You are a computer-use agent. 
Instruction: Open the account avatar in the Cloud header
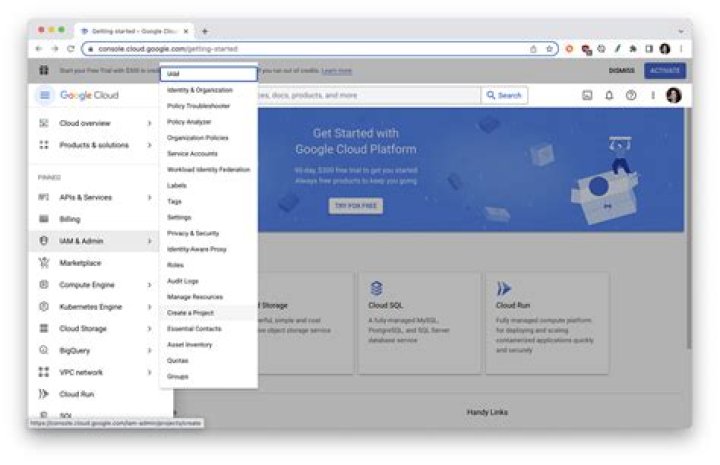point(674,95)
